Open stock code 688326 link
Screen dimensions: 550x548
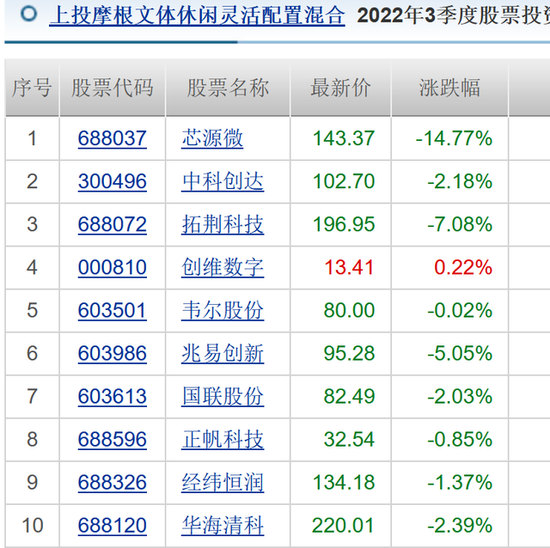(112, 482)
